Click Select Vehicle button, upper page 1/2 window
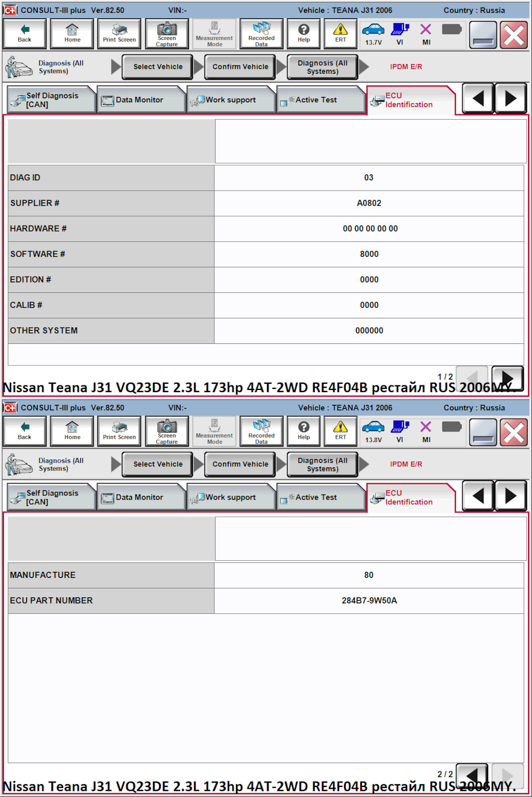This screenshot has width=532, height=797. 157,67
